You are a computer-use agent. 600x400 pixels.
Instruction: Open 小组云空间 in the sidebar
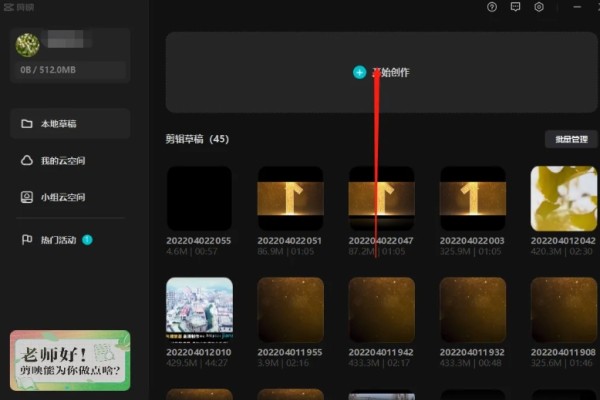(70, 197)
